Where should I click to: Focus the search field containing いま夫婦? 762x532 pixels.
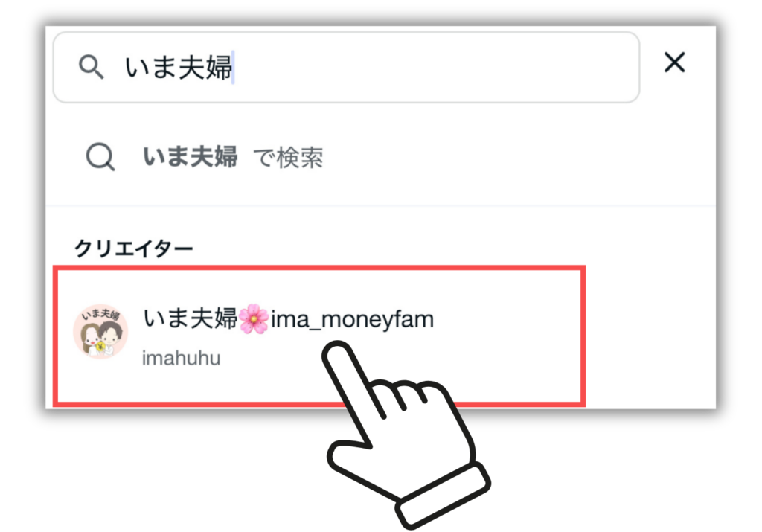pos(346,67)
